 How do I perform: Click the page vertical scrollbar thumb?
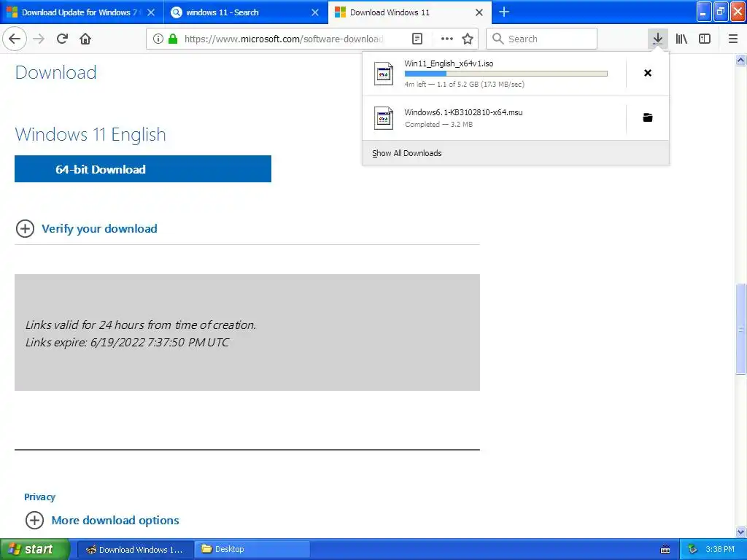click(741, 329)
